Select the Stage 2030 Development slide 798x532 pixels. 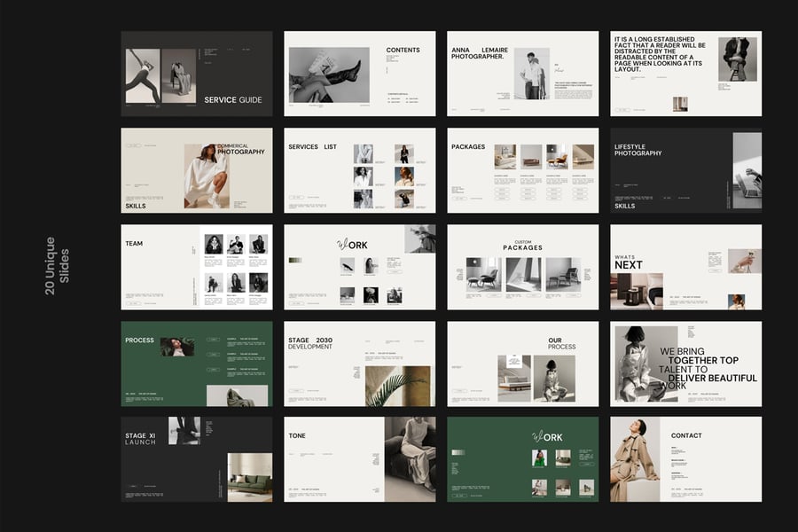pos(359,364)
